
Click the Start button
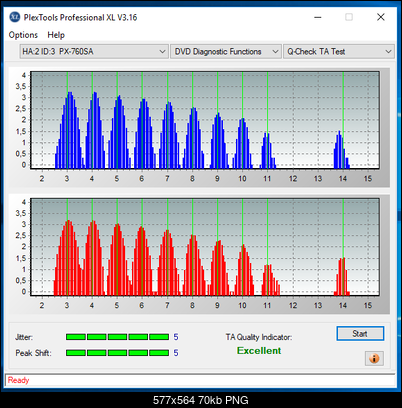pyautogui.click(x=360, y=334)
